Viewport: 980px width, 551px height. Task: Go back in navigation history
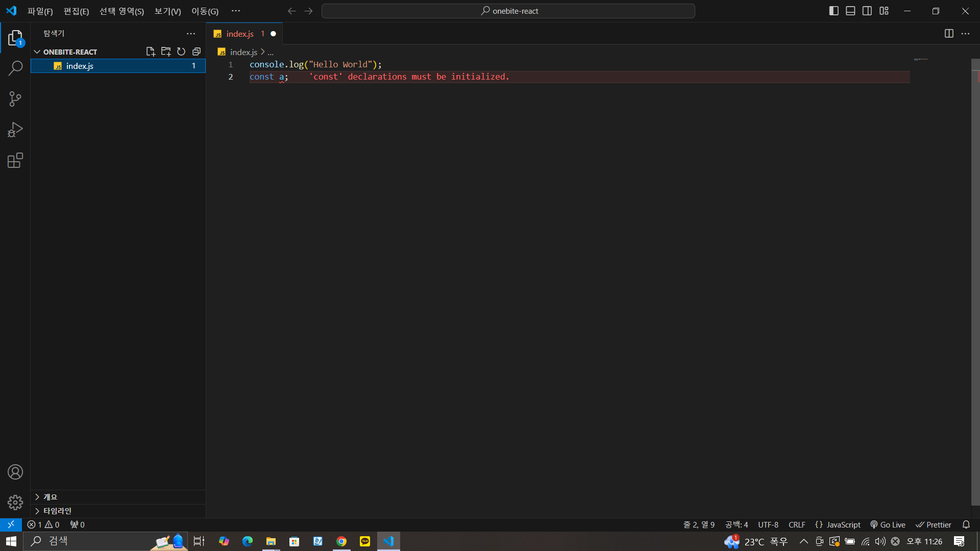click(291, 11)
